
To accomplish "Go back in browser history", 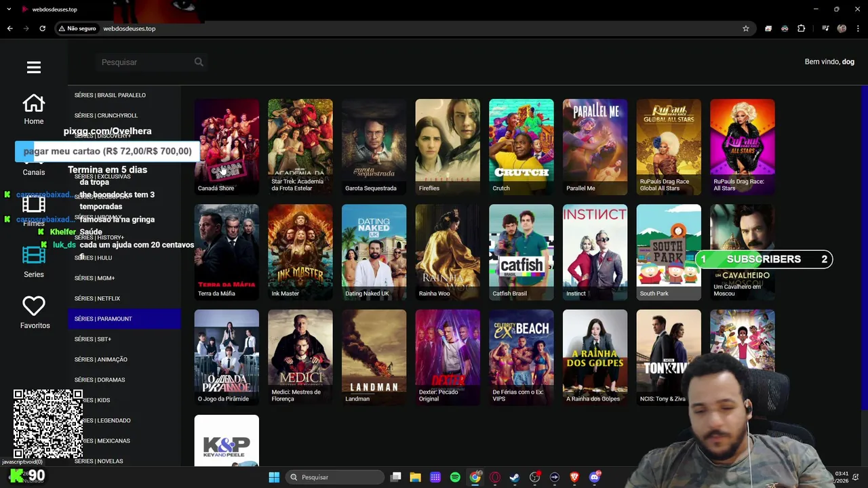I will tap(9, 28).
